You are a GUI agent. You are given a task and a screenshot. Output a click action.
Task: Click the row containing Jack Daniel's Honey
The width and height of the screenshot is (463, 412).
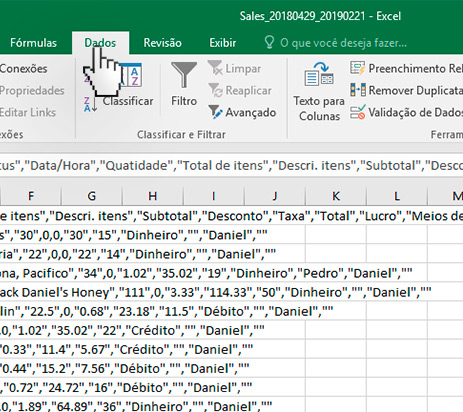pos(215,292)
